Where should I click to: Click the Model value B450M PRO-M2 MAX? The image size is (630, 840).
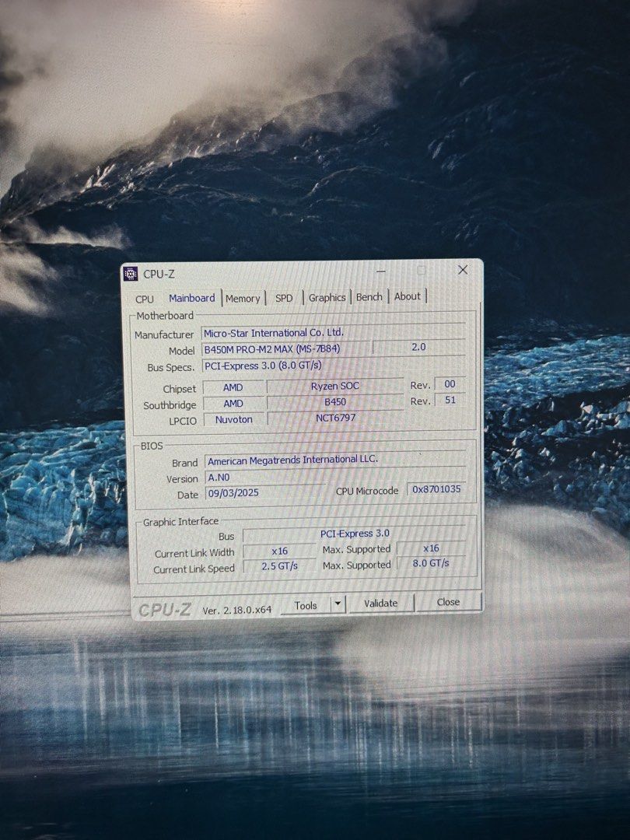point(285,348)
